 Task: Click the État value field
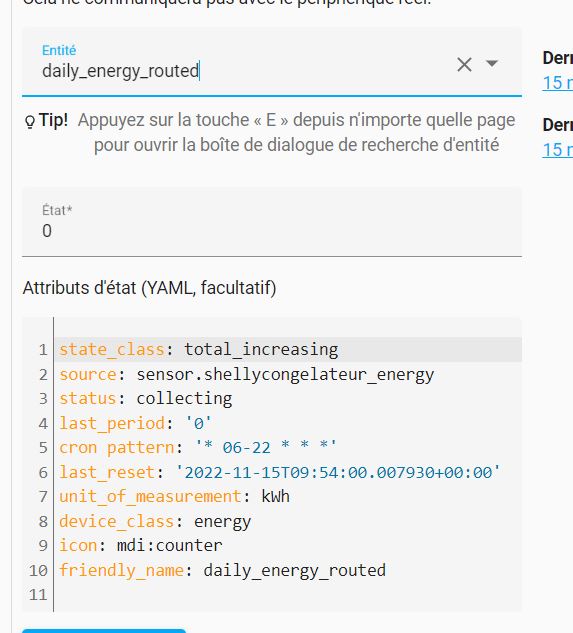pos(272,222)
